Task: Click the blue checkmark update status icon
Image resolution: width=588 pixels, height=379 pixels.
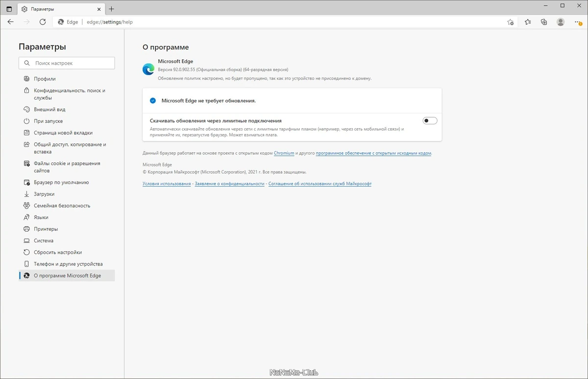Action: 152,100
